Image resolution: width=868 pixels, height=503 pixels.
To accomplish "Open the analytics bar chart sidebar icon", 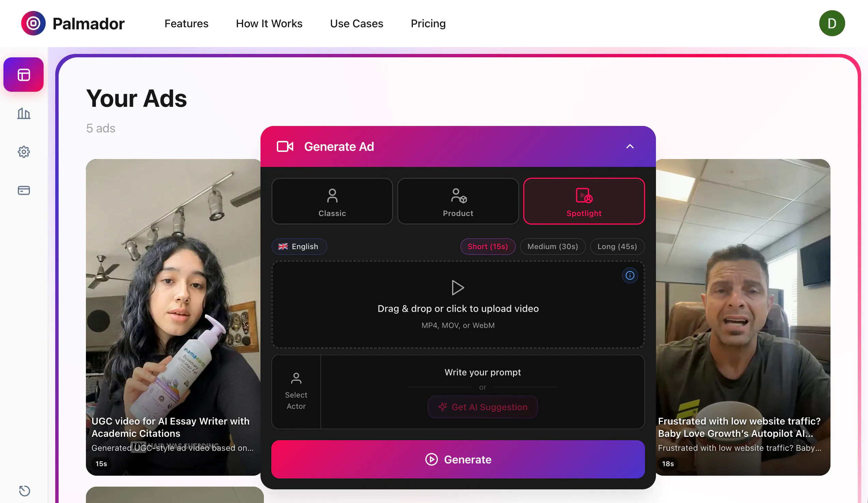I will click(x=24, y=113).
